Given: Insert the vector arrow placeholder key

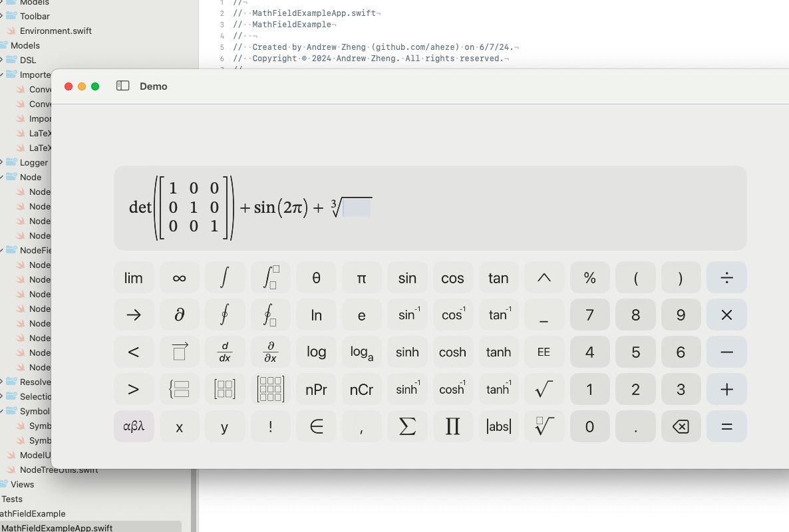Looking at the screenshot, I should click(x=179, y=352).
